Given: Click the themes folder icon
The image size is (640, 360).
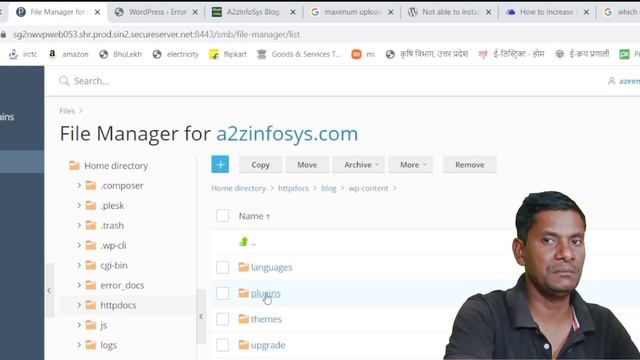Looking at the screenshot, I should click(244, 319).
